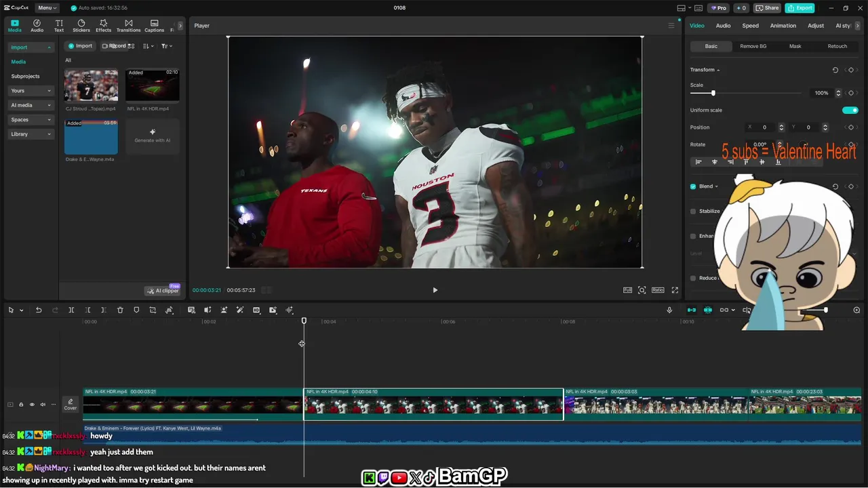Expand the Library section

31,134
